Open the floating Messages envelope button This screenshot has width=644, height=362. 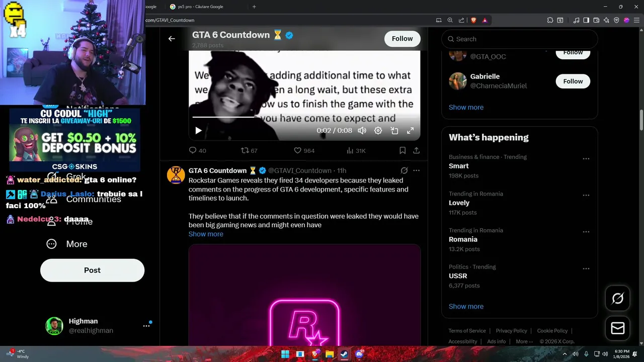point(618,328)
